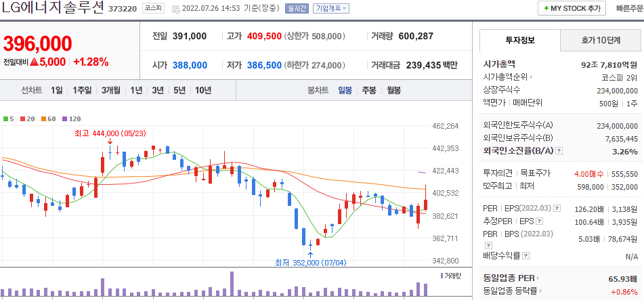This screenshot has width=644, height=300.
Task: Click the PER value 126.20배
Action: pos(589,209)
